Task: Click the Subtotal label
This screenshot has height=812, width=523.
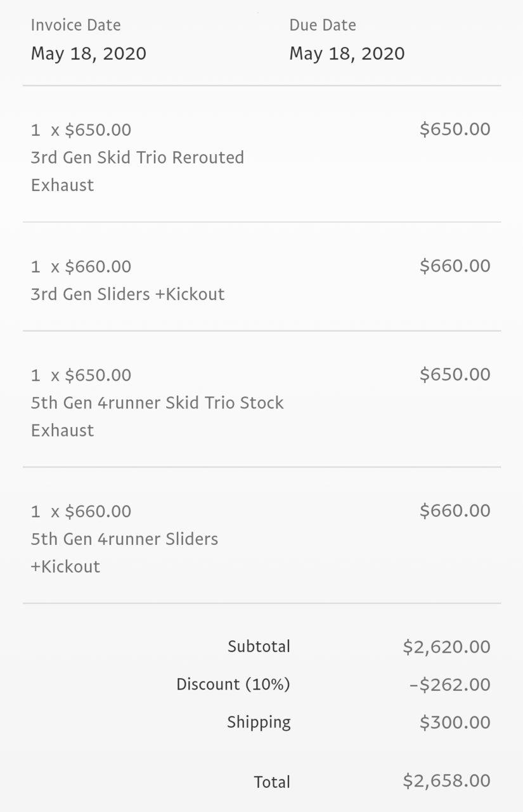Action: 259,646
